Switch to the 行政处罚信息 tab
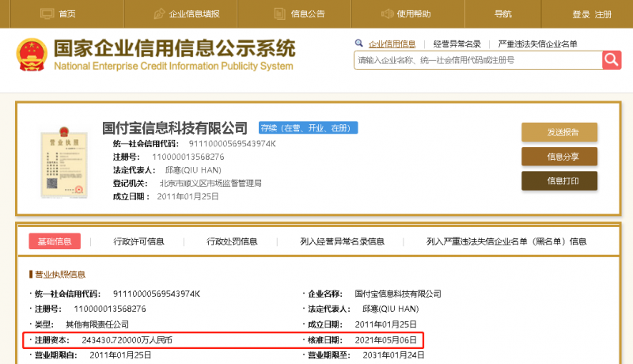 232,241
